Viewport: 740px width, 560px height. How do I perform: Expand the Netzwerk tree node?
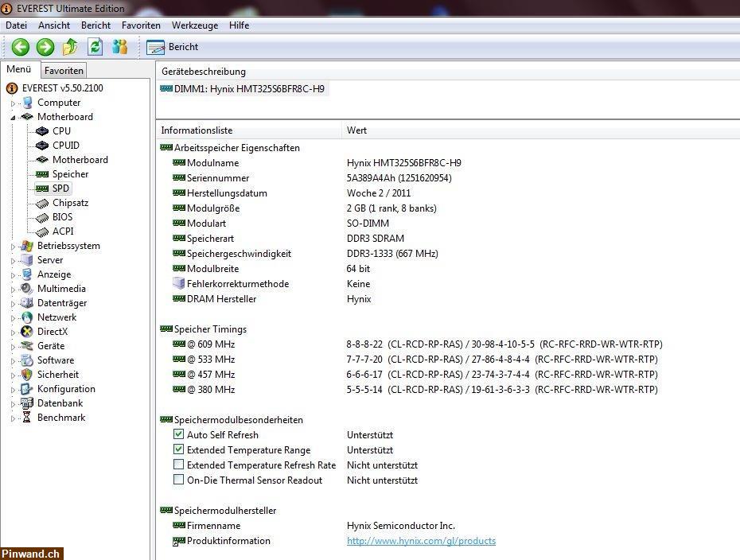point(14,318)
